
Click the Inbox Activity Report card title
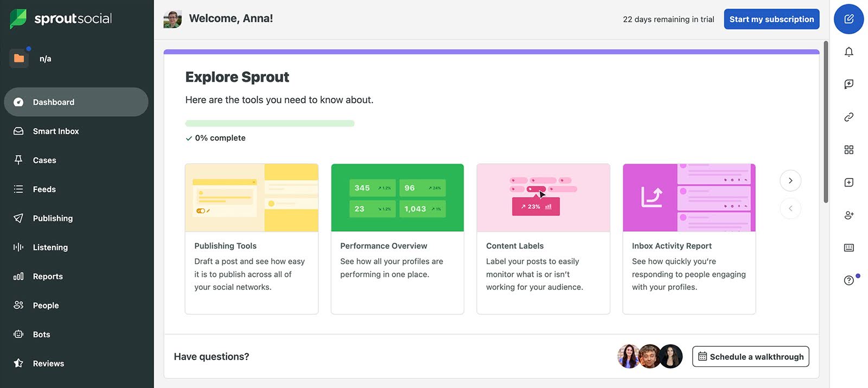point(672,246)
